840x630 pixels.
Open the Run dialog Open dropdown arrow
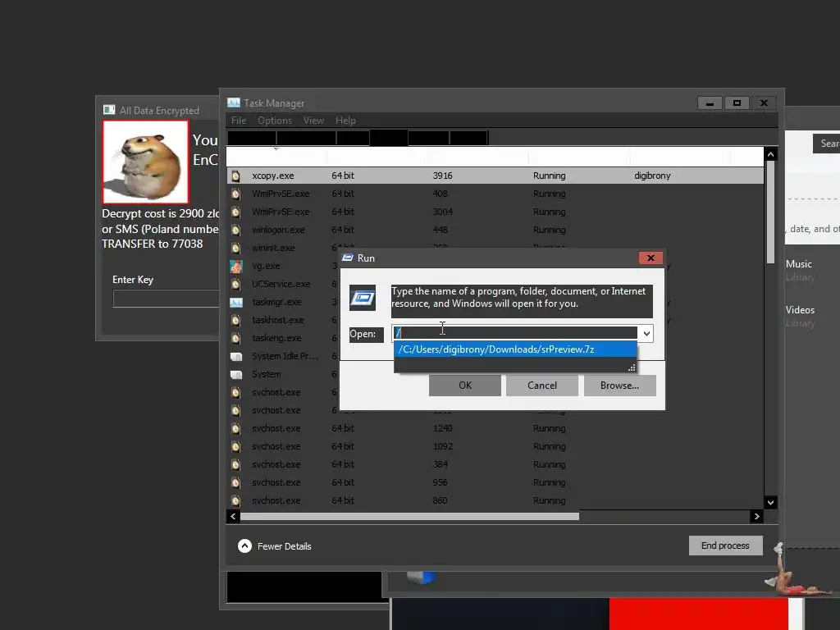pos(646,334)
